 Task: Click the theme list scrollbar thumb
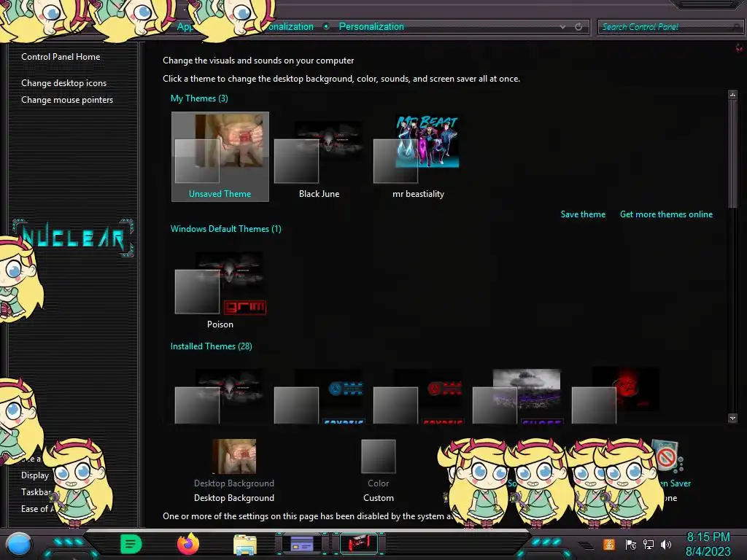732,153
